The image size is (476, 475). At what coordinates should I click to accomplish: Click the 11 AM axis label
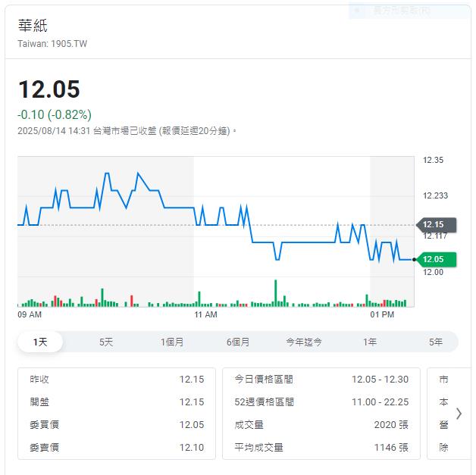[x=205, y=314]
